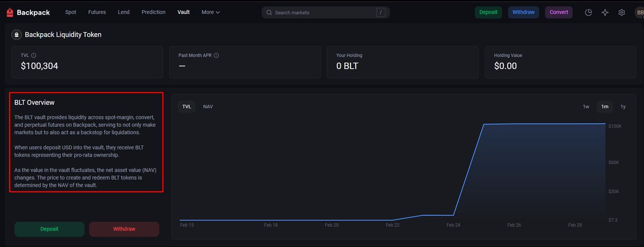Click the Backpack Liquidity Token lock icon
The image size is (644, 247).
click(17, 35)
